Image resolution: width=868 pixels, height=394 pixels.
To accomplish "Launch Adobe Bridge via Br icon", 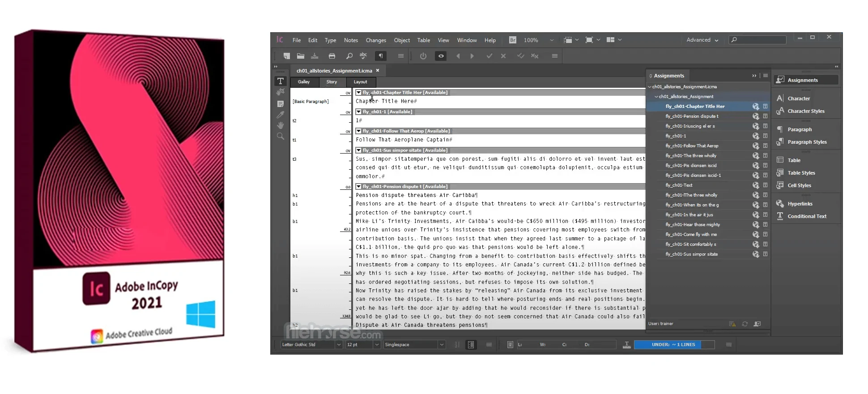I will coord(513,40).
